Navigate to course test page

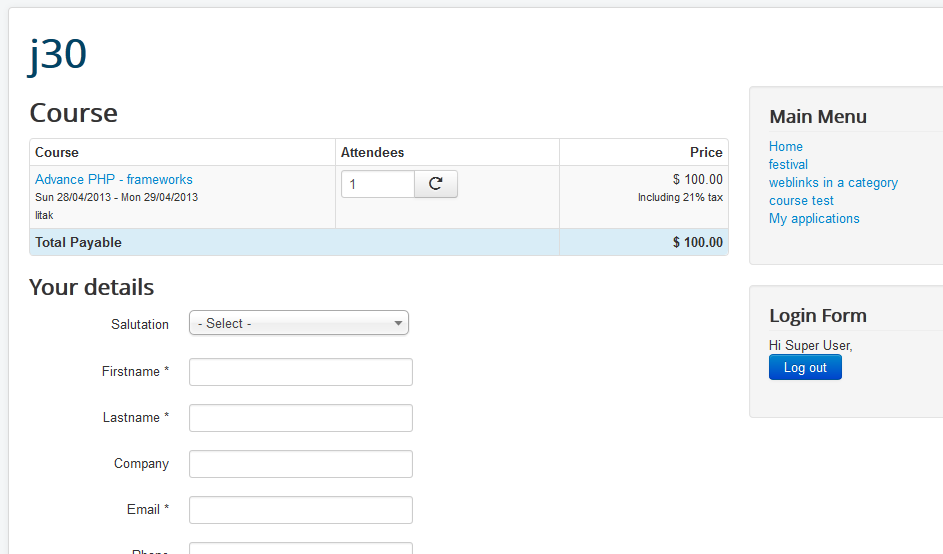pos(801,201)
